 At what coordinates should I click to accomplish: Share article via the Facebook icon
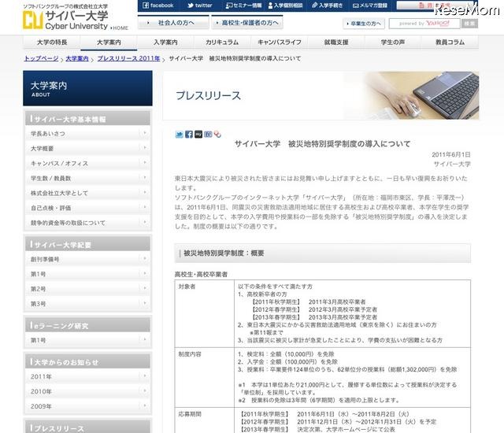(x=189, y=135)
